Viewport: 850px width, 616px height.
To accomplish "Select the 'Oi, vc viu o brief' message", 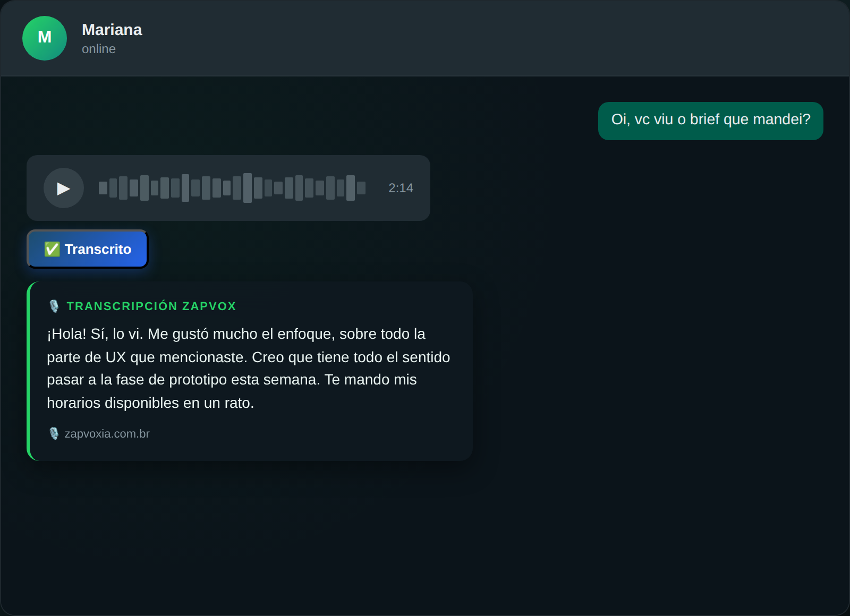I will click(711, 121).
